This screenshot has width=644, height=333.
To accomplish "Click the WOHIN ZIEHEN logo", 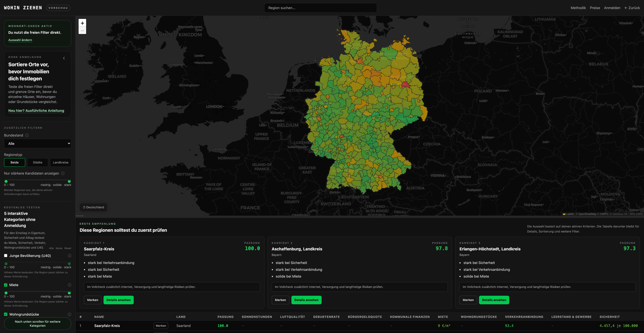I will pyautogui.click(x=23, y=8).
